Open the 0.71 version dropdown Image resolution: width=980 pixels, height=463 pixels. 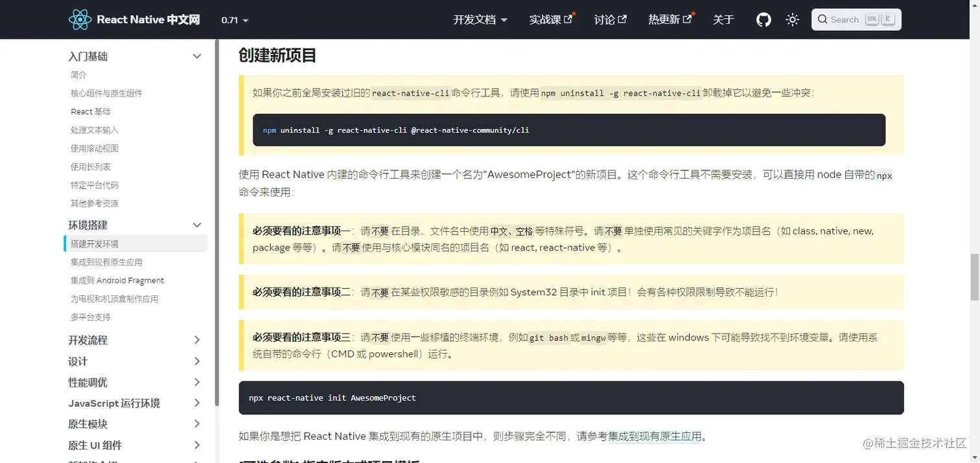coord(235,20)
